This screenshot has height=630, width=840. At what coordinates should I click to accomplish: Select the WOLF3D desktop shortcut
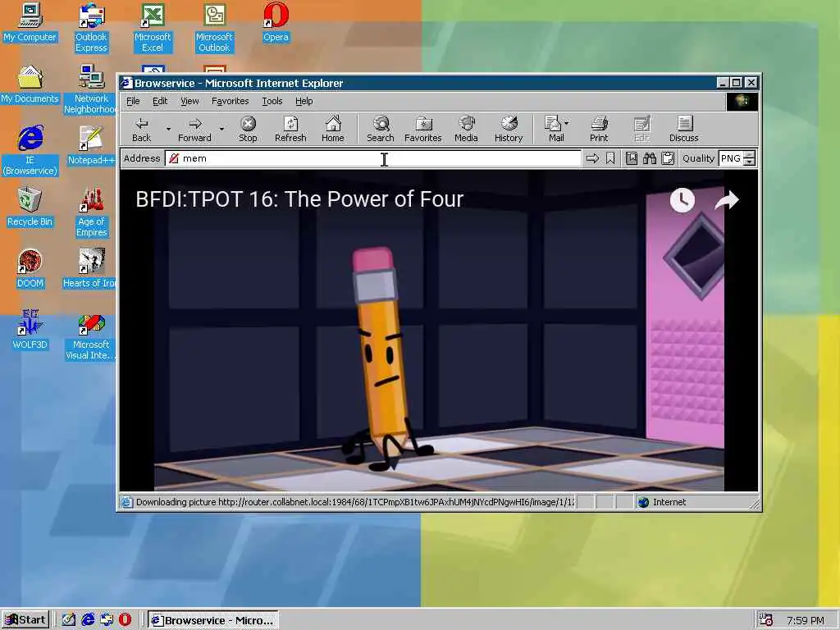tap(30, 331)
